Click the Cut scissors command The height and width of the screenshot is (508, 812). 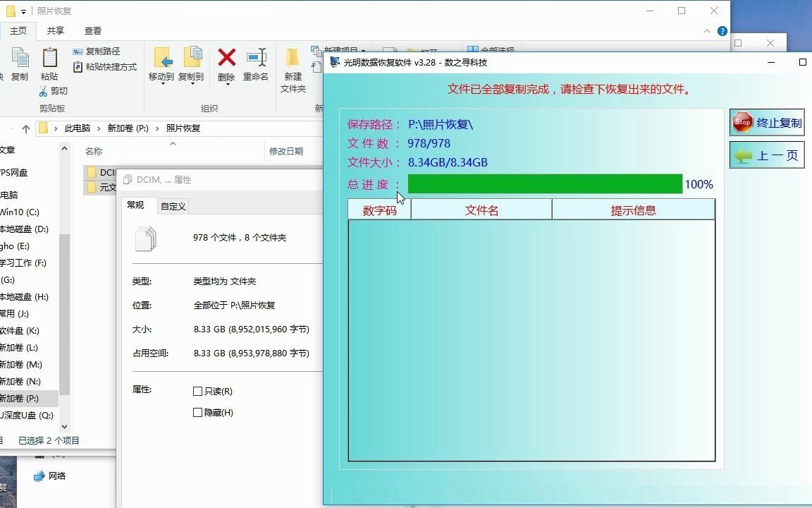pos(53,91)
